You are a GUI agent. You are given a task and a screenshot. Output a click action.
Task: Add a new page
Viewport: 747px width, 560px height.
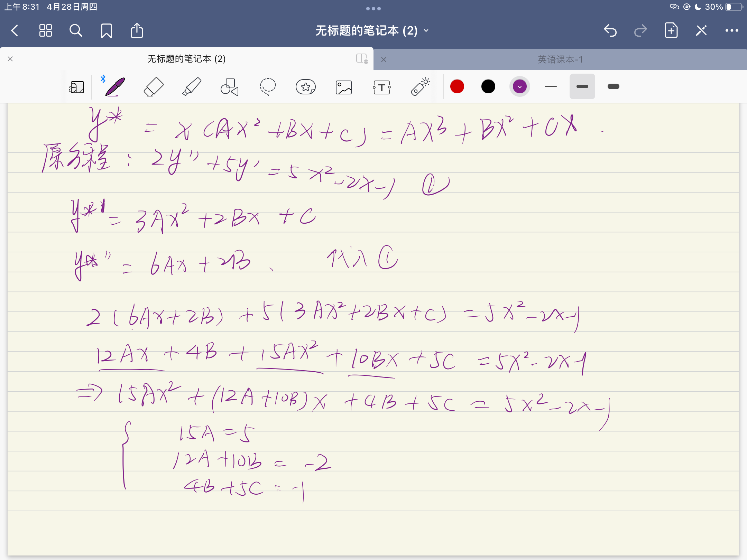tap(671, 31)
